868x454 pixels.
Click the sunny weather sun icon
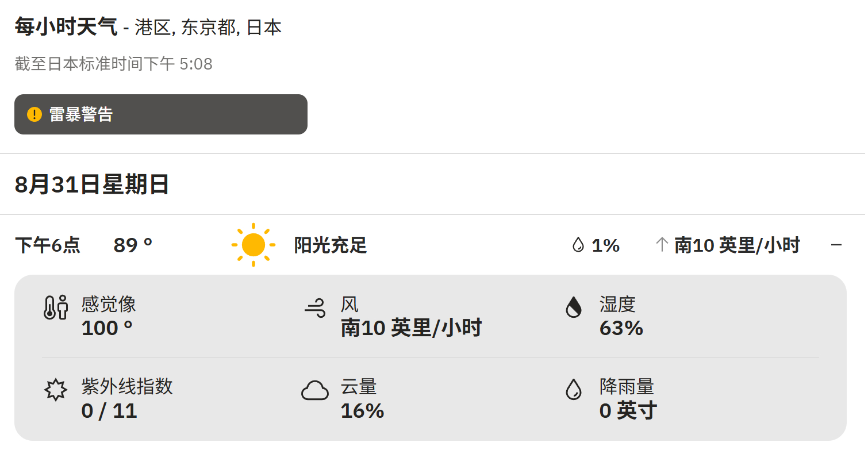[x=254, y=245]
